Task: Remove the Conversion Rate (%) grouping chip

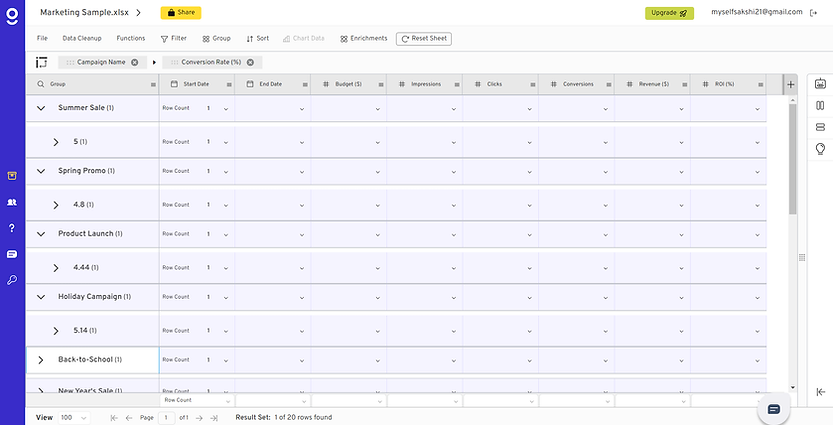Action: point(250,62)
